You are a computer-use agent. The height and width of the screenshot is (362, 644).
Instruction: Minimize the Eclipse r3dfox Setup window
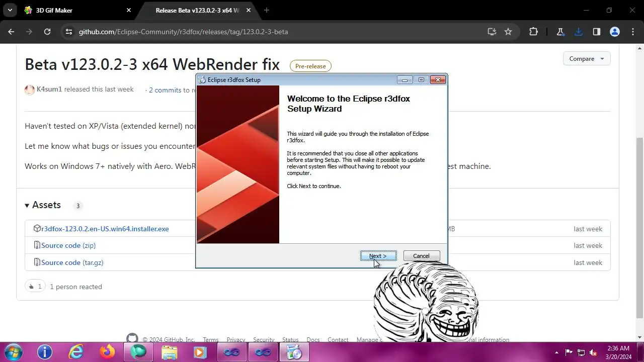point(405,79)
